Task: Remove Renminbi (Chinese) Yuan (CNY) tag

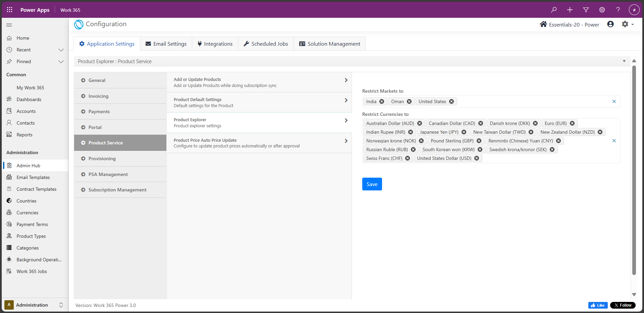Action: [x=558, y=141]
